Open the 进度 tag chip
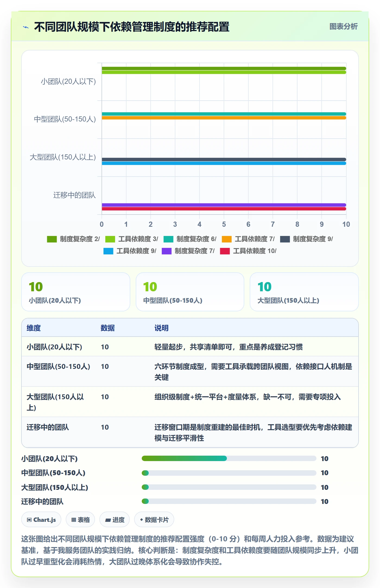The image size is (380, 588). tap(115, 520)
